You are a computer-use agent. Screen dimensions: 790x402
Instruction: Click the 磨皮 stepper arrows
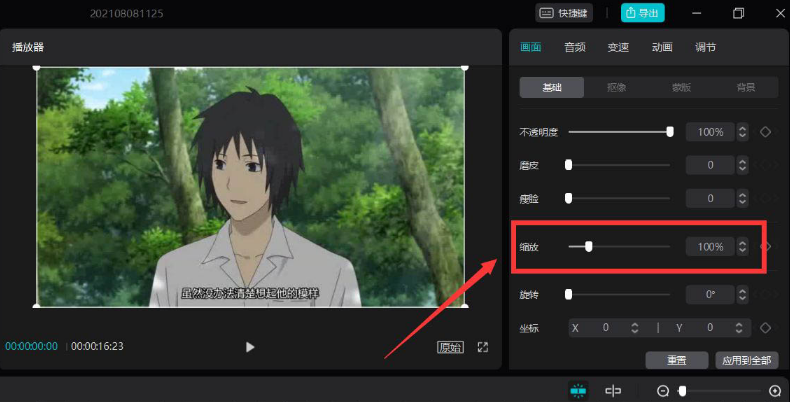[x=743, y=165]
